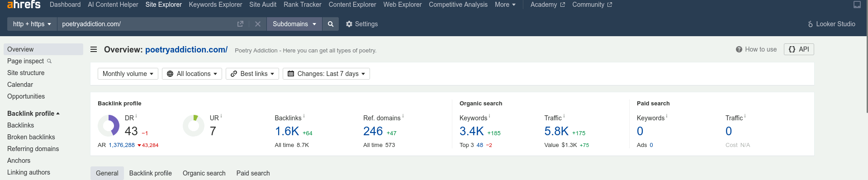Click the Paid search keywords value 0
868x180 pixels.
(640, 131)
